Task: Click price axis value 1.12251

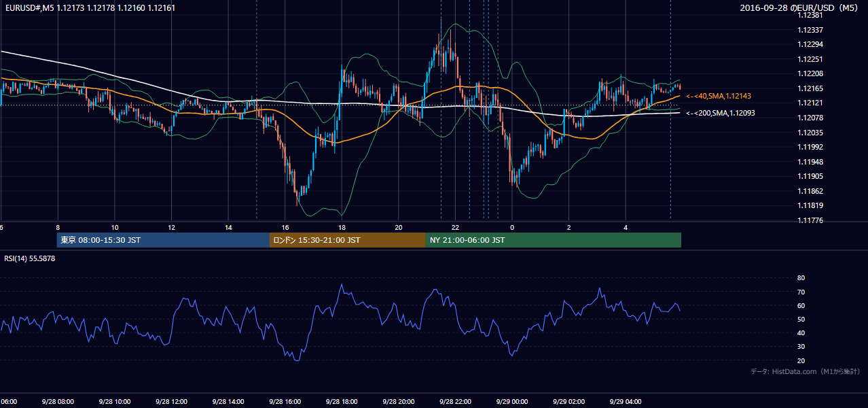Action: [810, 59]
